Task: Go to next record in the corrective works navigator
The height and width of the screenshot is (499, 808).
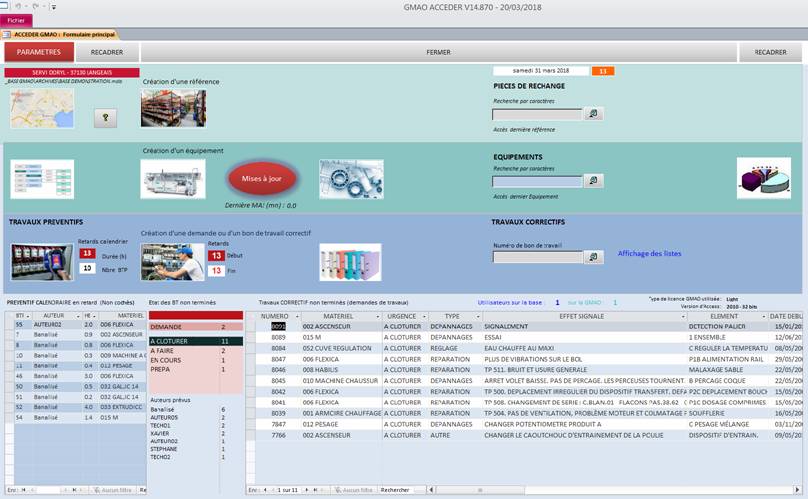Action: click(307, 490)
